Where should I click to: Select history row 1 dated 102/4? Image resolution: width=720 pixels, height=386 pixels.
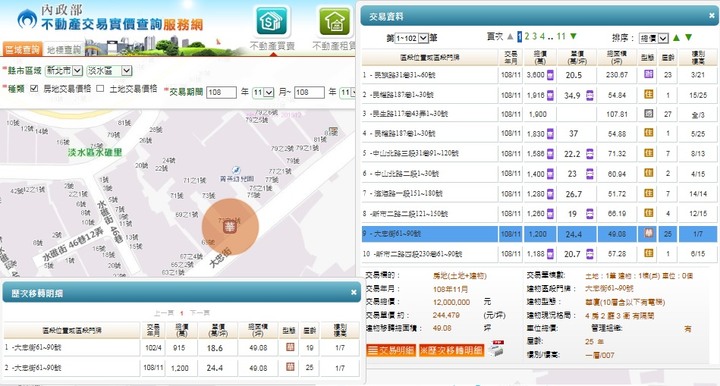[182, 348]
